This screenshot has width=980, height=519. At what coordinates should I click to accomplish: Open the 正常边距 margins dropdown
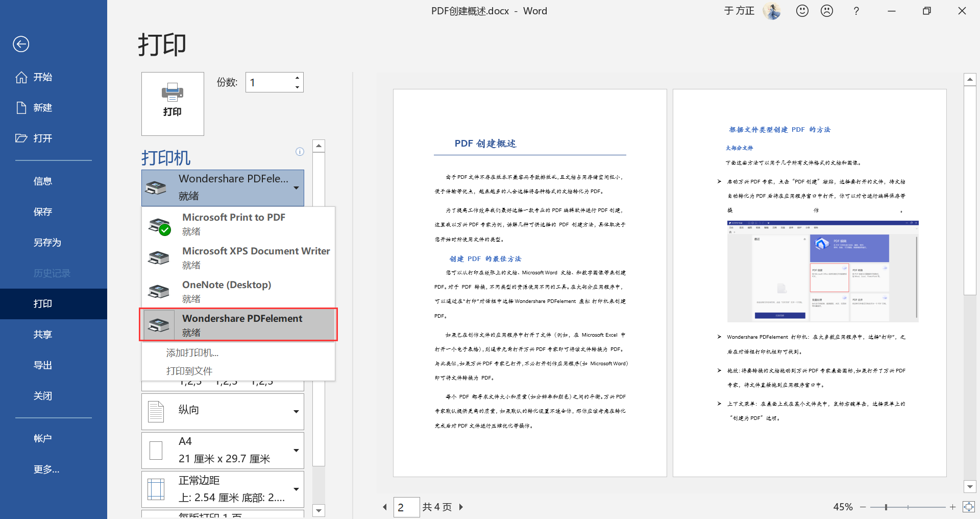(x=223, y=489)
